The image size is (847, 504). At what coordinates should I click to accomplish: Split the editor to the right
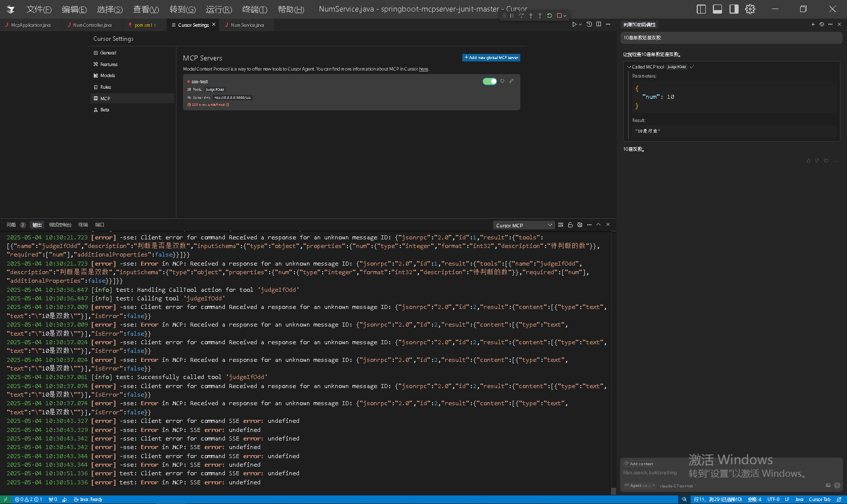tap(598, 24)
